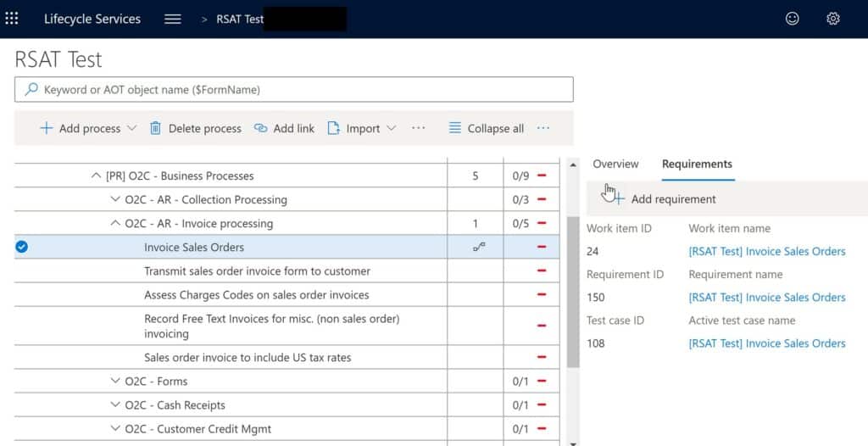The width and height of the screenshot is (868, 446).
Task: Open the hamburger navigation menu
Action: 173,19
